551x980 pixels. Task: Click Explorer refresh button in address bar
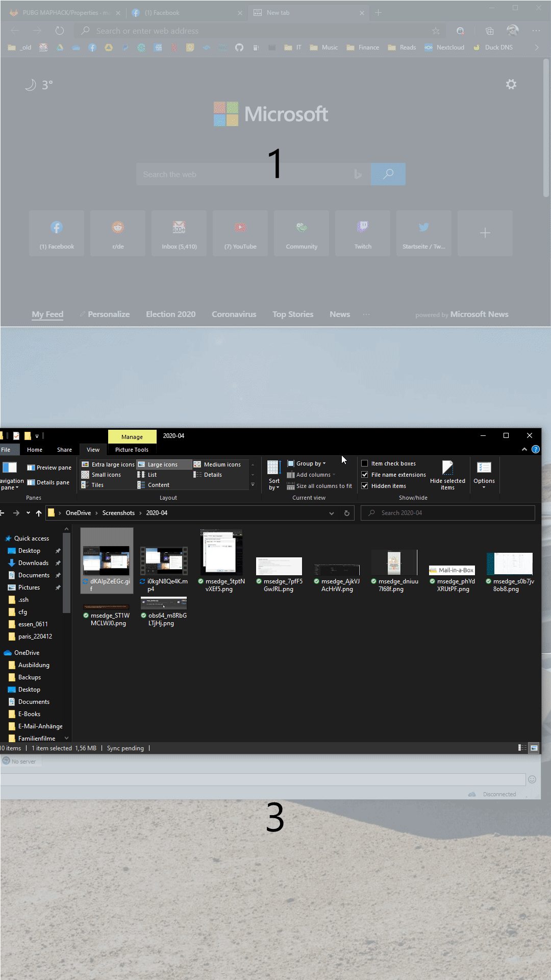347,513
